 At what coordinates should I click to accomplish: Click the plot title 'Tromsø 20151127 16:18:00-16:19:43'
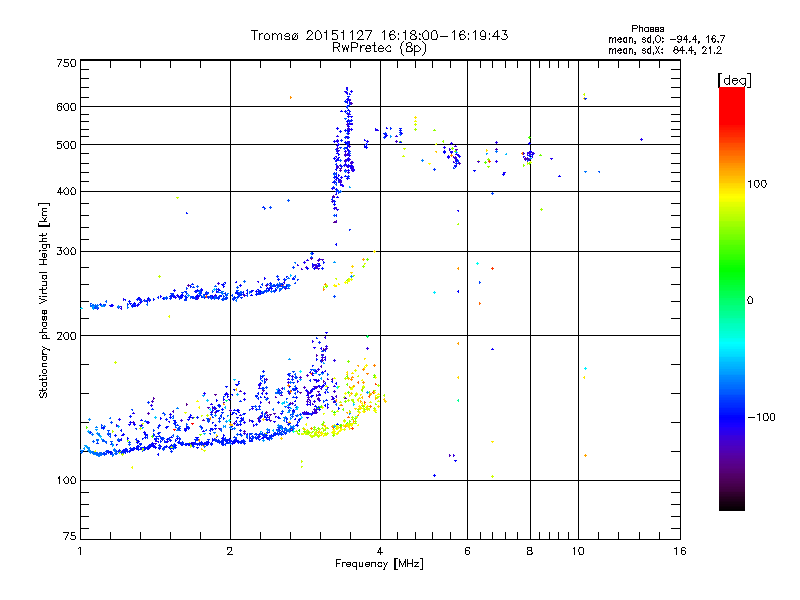click(x=379, y=35)
